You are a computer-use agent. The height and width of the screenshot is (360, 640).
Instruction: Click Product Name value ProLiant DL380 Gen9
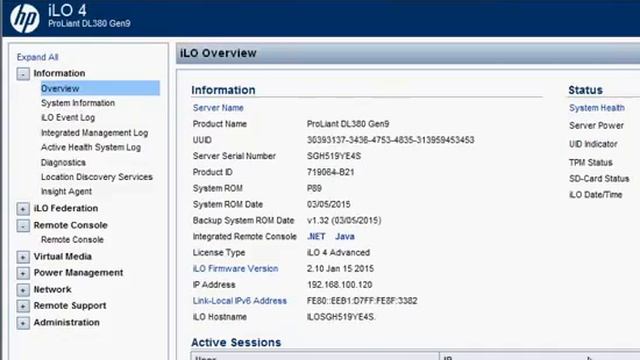tap(348, 124)
